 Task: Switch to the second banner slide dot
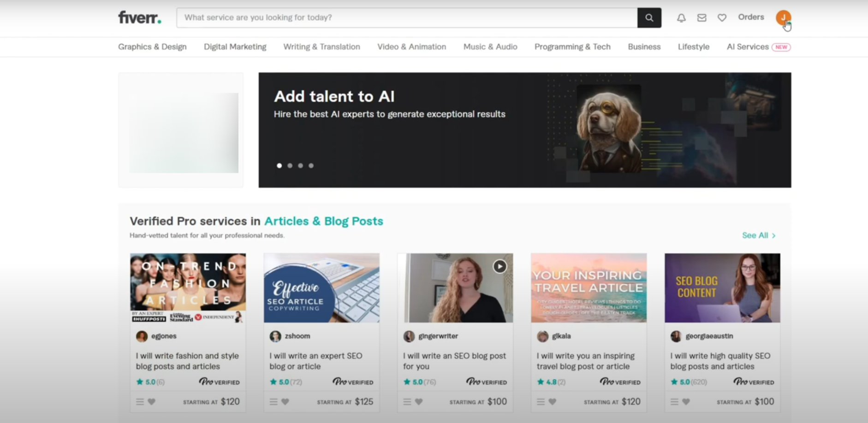[x=290, y=165]
